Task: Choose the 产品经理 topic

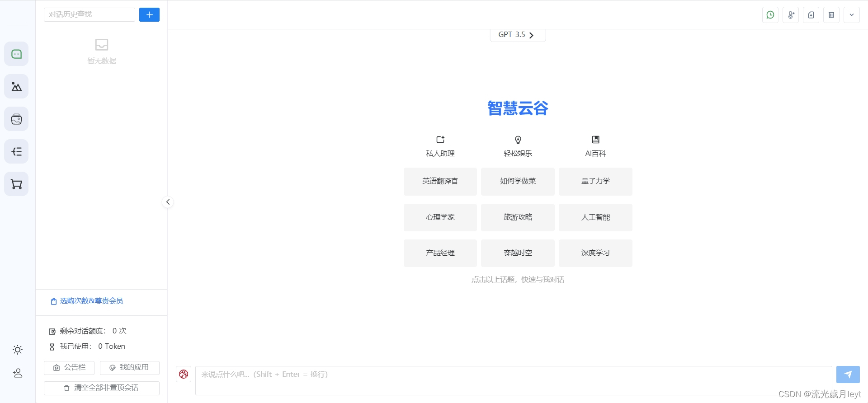Action: [440, 253]
